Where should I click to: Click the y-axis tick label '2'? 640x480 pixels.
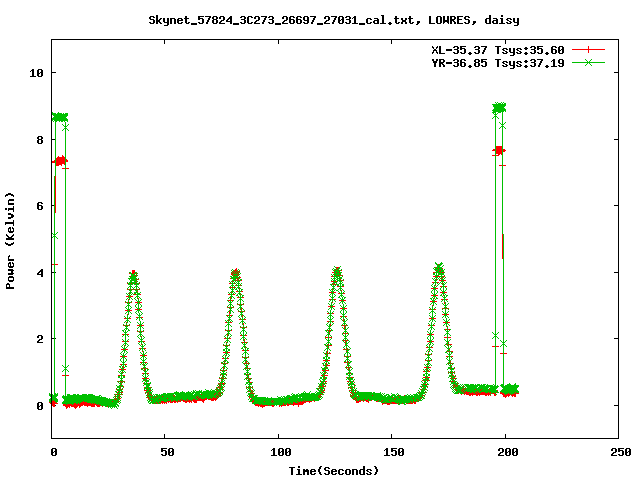point(40,339)
